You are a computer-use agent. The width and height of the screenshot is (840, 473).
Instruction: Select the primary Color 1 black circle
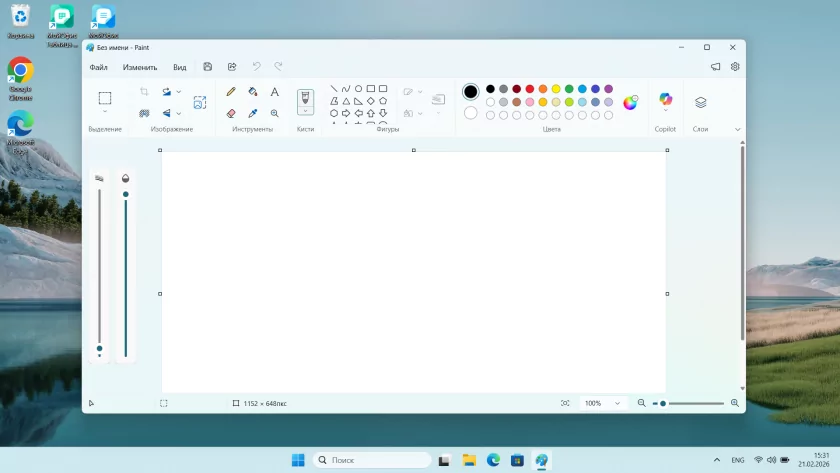pyautogui.click(x=470, y=92)
